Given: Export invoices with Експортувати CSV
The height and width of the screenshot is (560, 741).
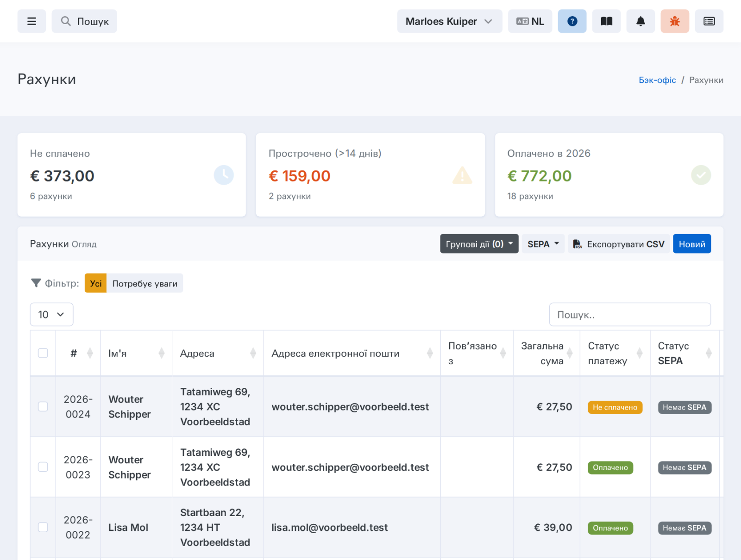Looking at the screenshot, I should pyautogui.click(x=618, y=244).
